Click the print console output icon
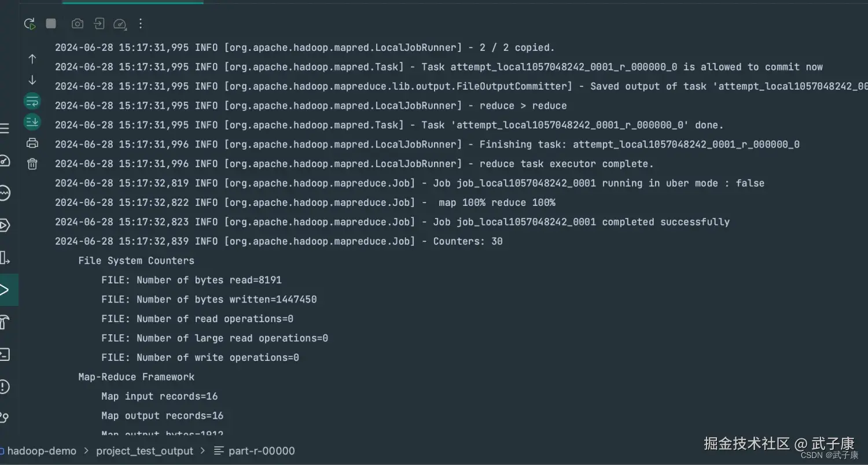 pyautogui.click(x=32, y=143)
